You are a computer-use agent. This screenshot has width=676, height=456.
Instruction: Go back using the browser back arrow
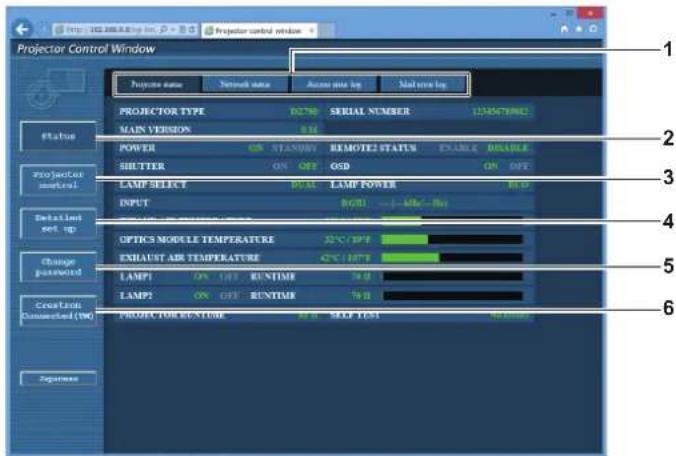[x=22, y=29]
